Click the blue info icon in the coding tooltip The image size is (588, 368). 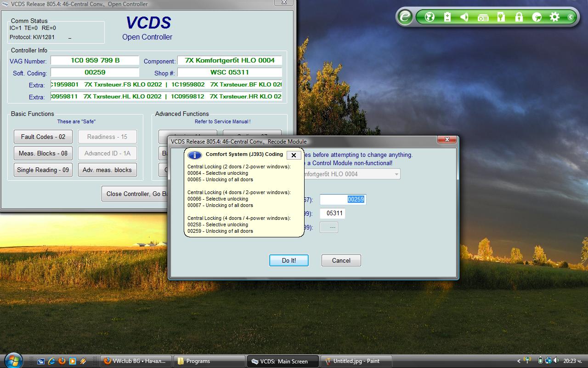point(195,155)
